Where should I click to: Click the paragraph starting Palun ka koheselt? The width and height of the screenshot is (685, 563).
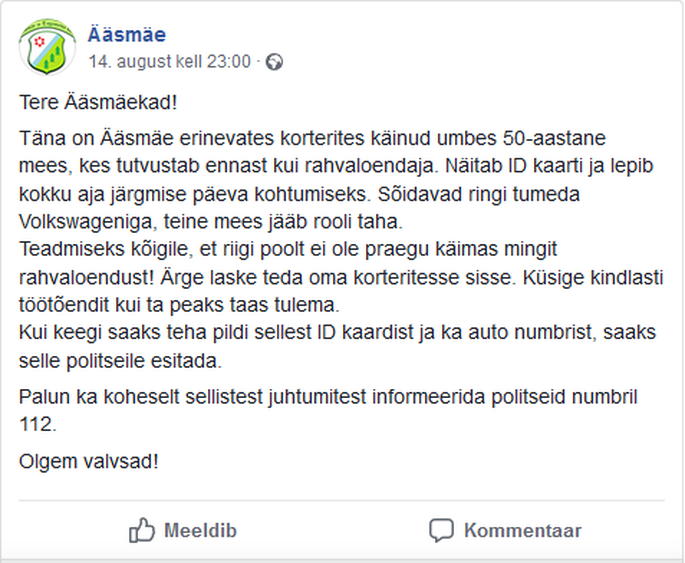coord(329,411)
